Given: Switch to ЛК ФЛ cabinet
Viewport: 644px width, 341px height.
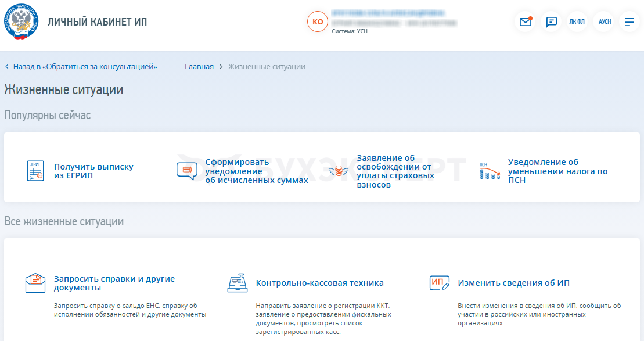Looking at the screenshot, I should [577, 21].
